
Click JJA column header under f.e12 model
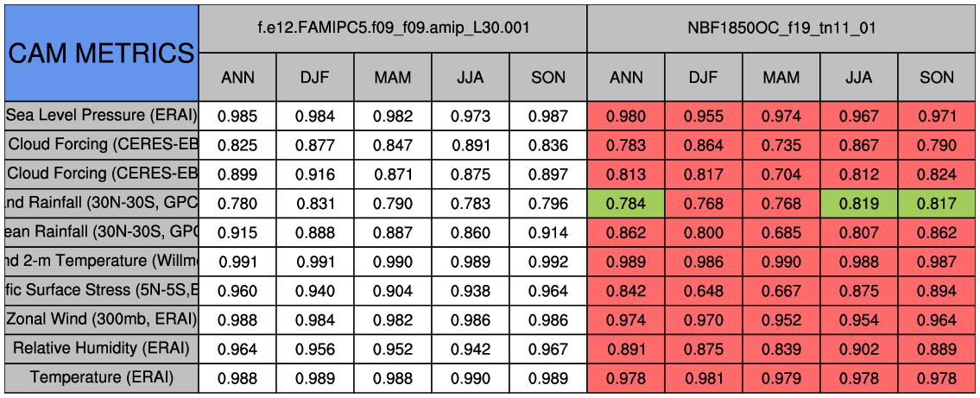[x=471, y=77]
